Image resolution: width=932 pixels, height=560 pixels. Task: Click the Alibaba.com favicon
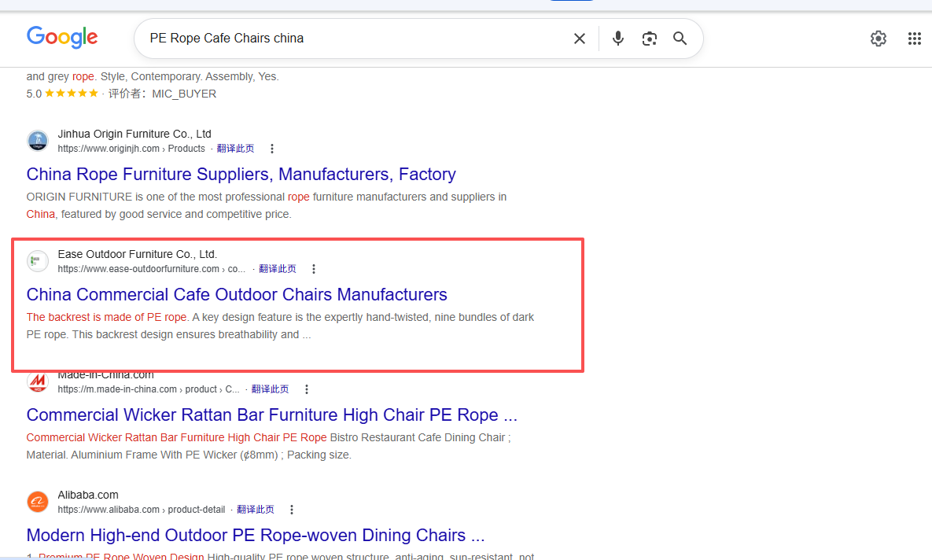[38, 501]
